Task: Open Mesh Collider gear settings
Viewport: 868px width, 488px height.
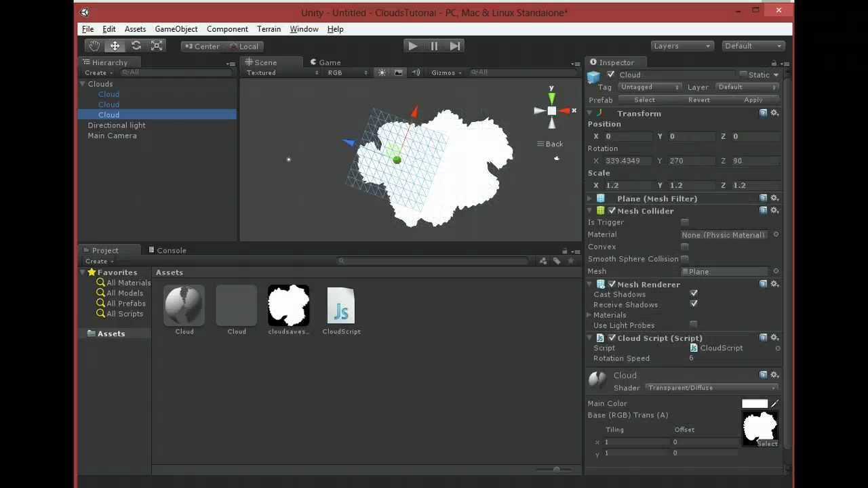Action: pos(774,210)
